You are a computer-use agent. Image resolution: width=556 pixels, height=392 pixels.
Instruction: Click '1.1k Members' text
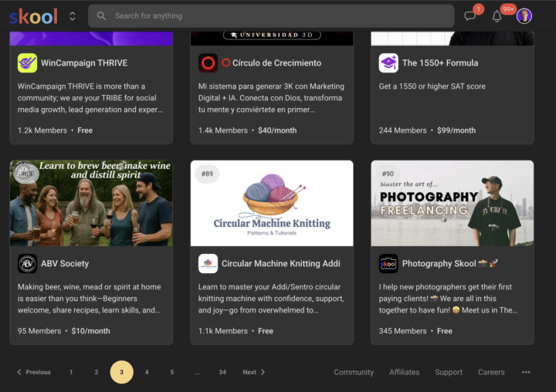222,331
